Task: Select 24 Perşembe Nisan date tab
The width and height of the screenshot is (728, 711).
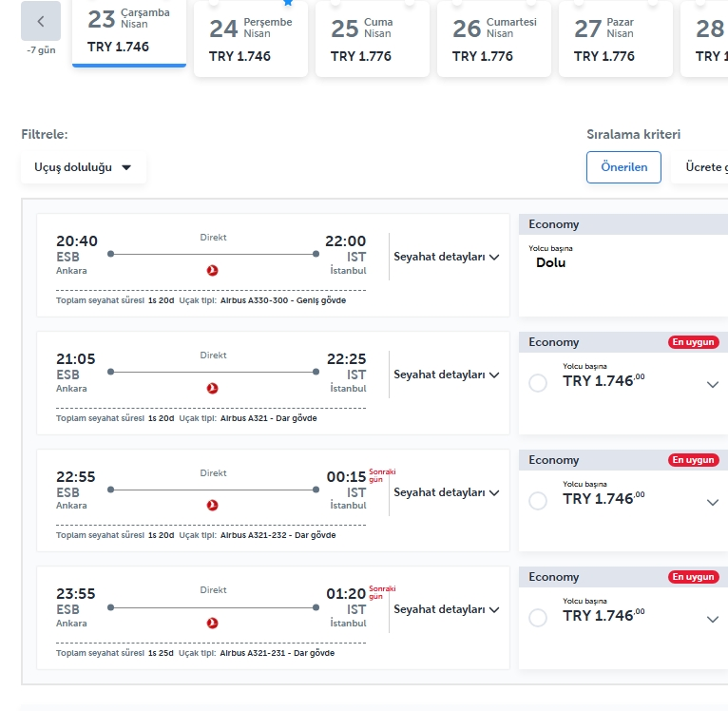Action: 251,39
